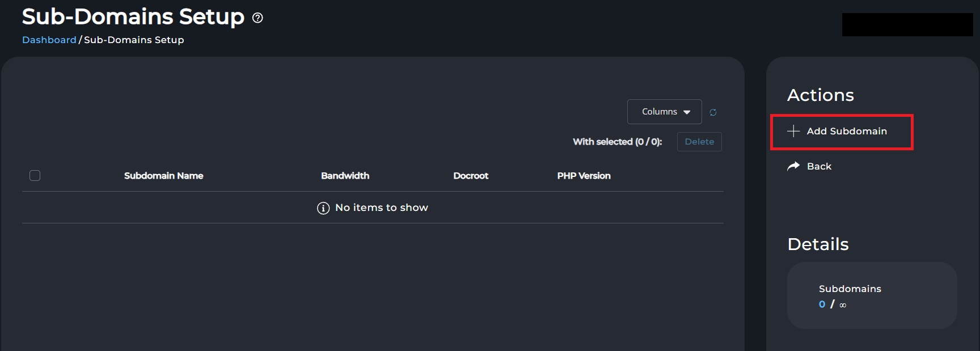Click the Sub-Domains Setup breadcrumb text
This screenshot has width=980, height=351.
[x=134, y=40]
